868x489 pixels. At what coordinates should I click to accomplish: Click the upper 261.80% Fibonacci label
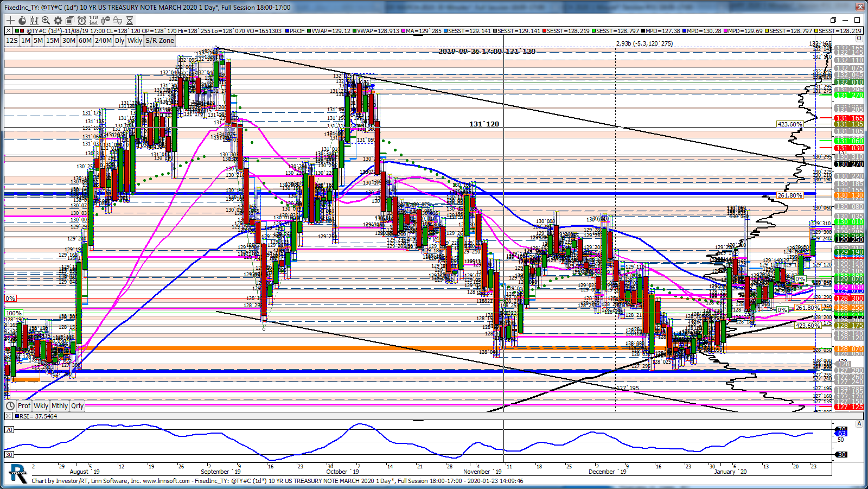pos(789,195)
